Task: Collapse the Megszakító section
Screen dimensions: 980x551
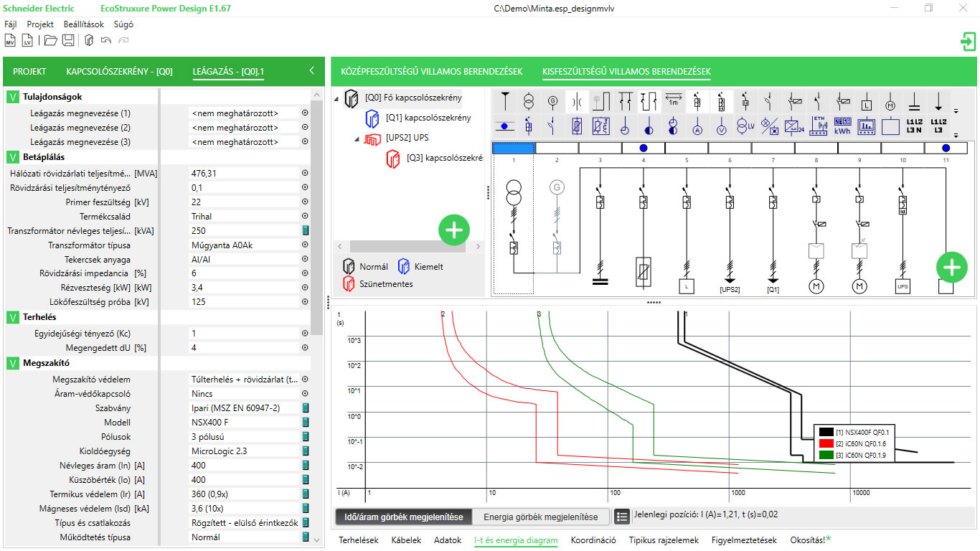Action: [13, 363]
